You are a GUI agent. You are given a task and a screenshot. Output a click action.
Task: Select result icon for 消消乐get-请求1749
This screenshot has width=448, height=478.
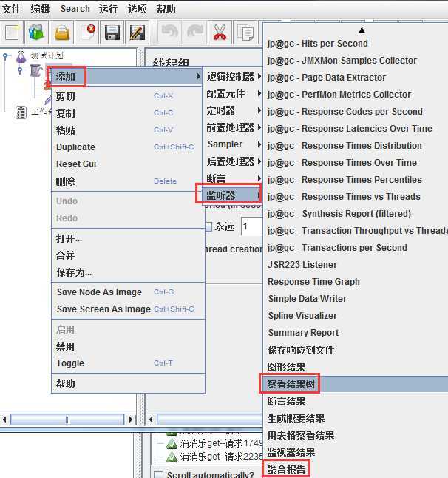[172, 444]
